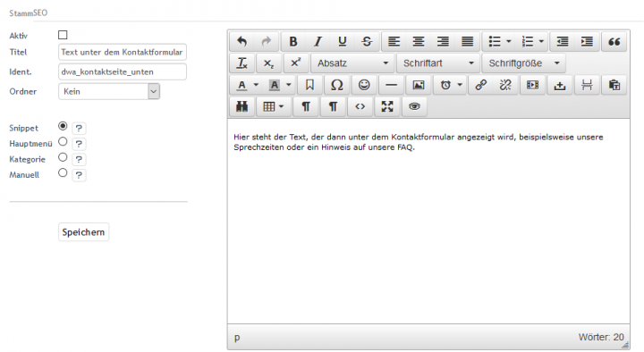The width and height of the screenshot is (644, 352).
Task: Open the Absatz format dropdown
Action: tap(352, 63)
